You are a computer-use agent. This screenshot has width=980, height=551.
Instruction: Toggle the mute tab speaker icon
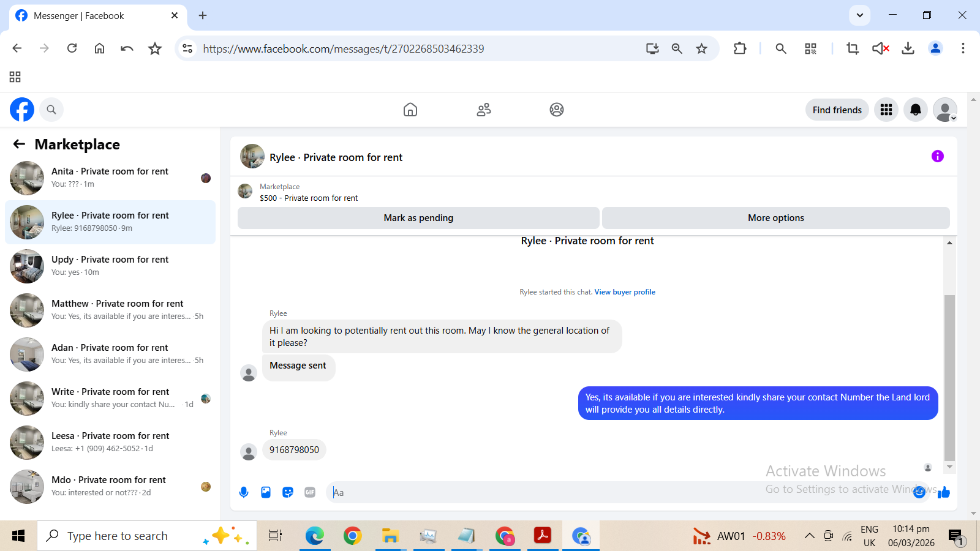[x=880, y=48]
